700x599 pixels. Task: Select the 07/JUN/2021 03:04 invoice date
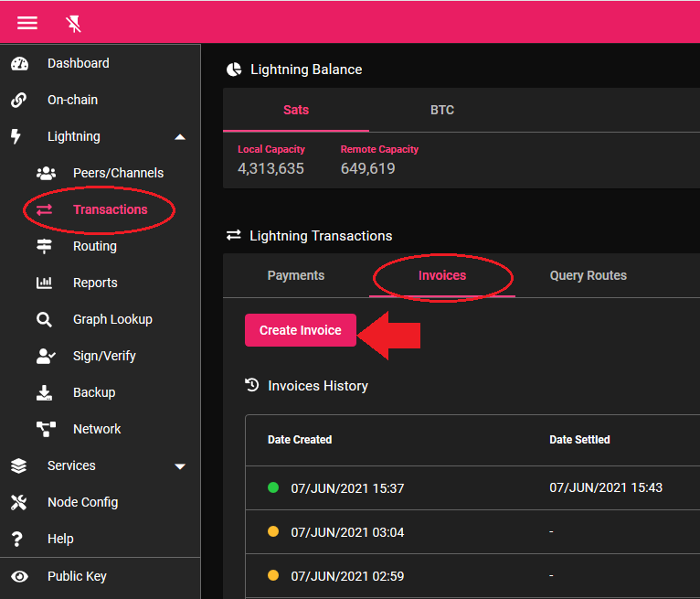pyautogui.click(x=347, y=532)
